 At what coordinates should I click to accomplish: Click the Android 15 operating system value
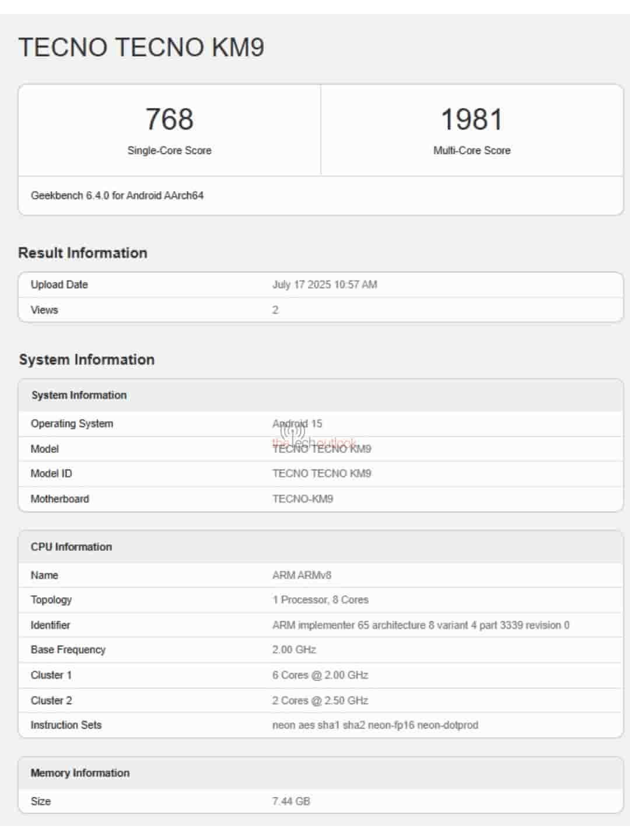[x=297, y=423]
